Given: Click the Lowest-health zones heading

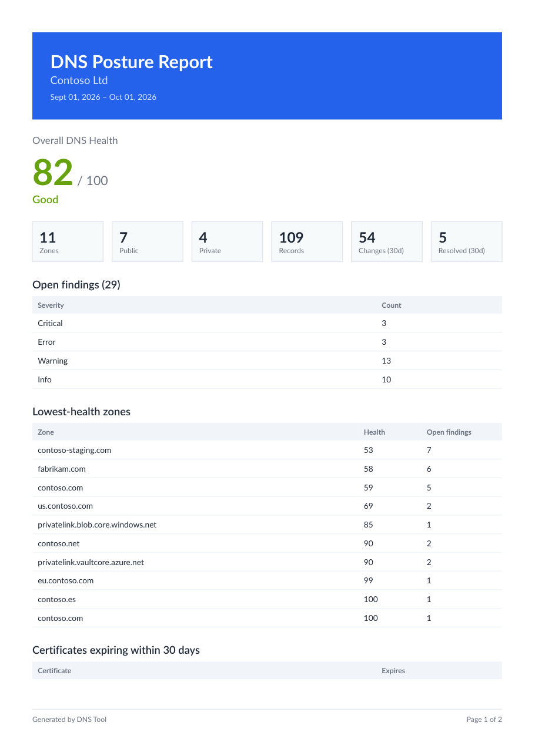Looking at the screenshot, I should pyautogui.click(x=81, y=412).
